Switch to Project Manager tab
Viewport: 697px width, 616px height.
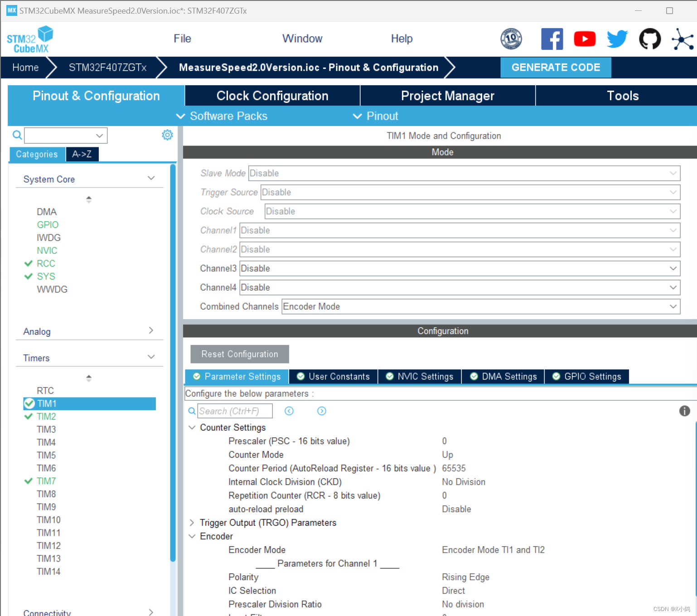448,96
